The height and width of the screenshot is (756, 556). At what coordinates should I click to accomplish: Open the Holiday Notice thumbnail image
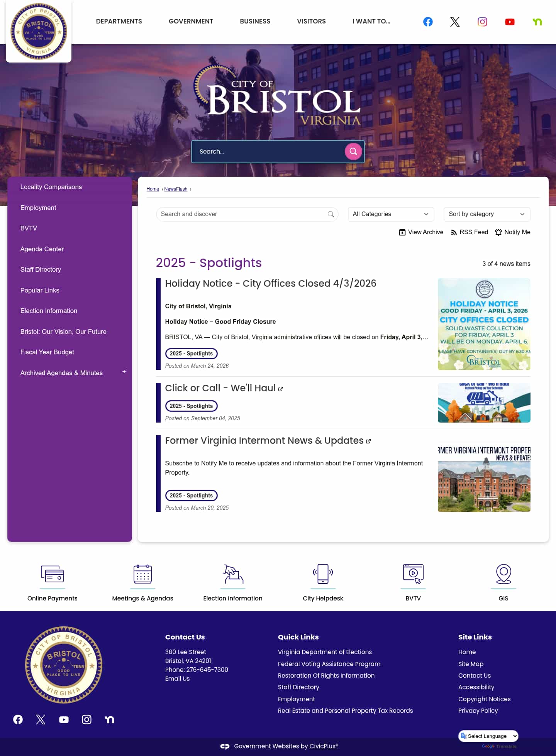tap(484, 324)
